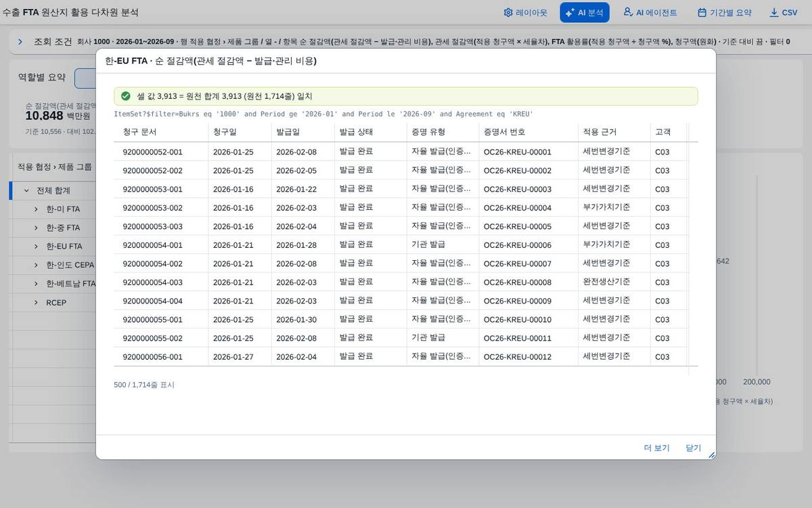Open the 기간별 요약 period summary
Screen dimensions: 812x508
click(724, 12)
